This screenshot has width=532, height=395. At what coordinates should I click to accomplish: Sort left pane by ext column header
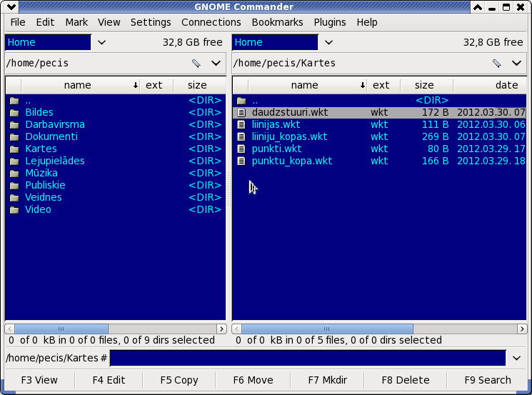coord(157,85)
